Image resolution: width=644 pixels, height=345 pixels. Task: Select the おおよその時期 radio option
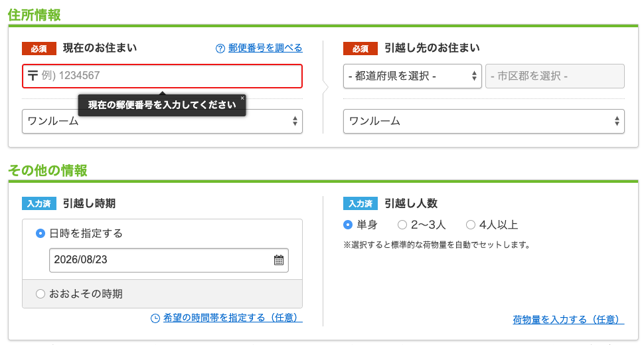[x=40, y=294]
